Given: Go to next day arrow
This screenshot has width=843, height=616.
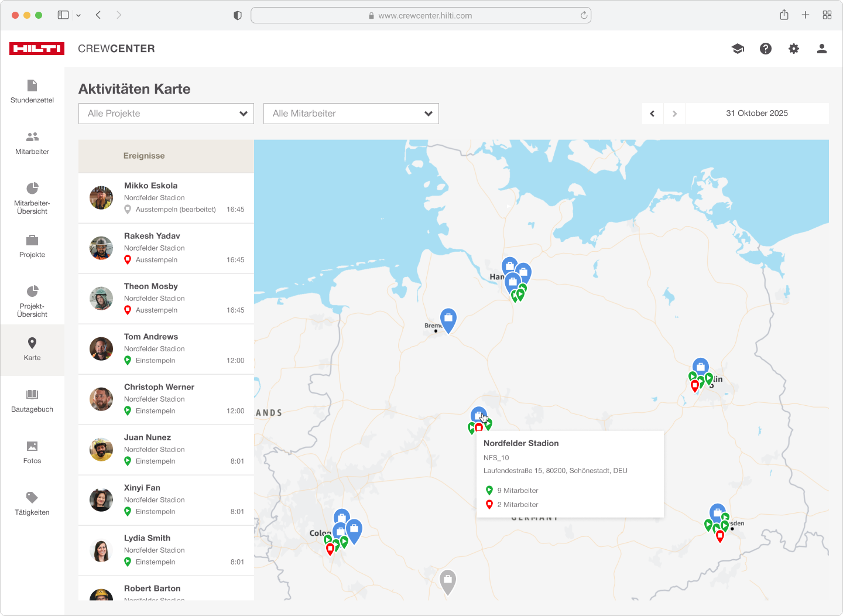Looking at the screenshot, I should tap(674, 114).
